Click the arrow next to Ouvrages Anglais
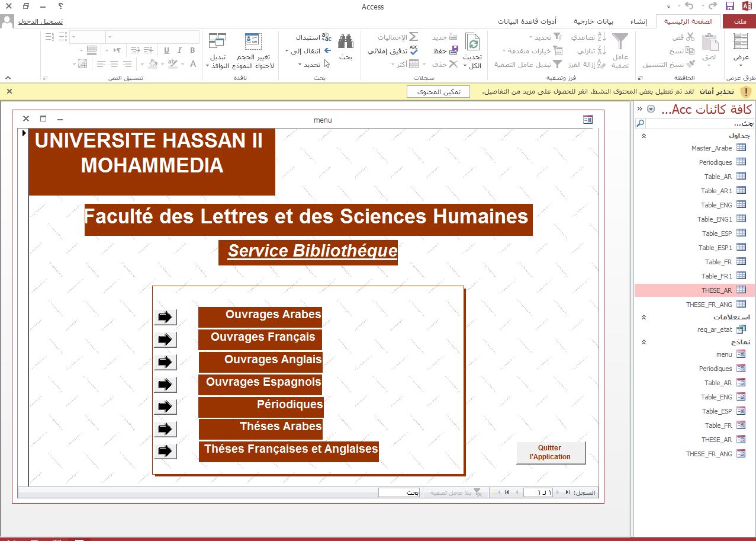756x541 pixels. (165, 362)
